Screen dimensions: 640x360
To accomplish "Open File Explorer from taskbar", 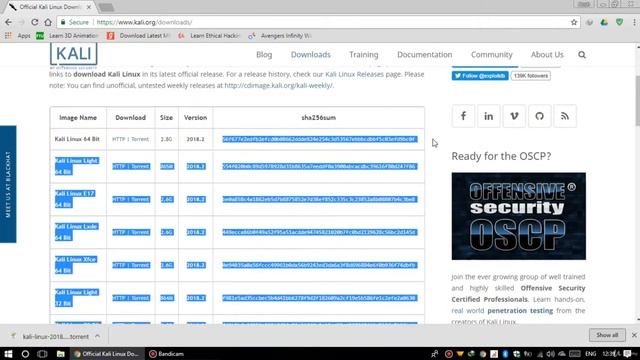I will (x=60, y=354).
